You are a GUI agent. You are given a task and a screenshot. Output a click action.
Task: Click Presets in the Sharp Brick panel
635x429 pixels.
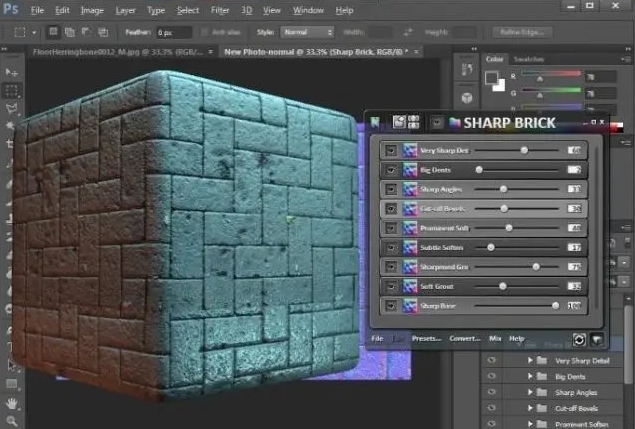point(426,339)
